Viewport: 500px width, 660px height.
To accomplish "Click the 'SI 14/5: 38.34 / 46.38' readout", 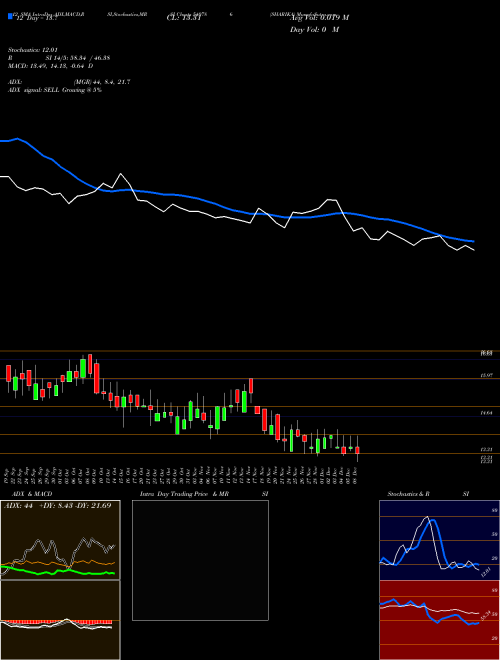I will 78,58.
